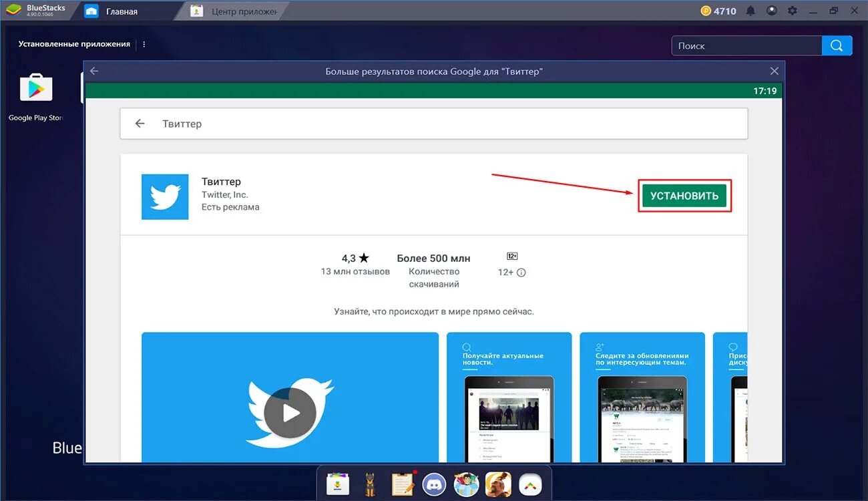Launch Discord from the dock
This screenshot has width=868, height=501.
click(434, 484)
